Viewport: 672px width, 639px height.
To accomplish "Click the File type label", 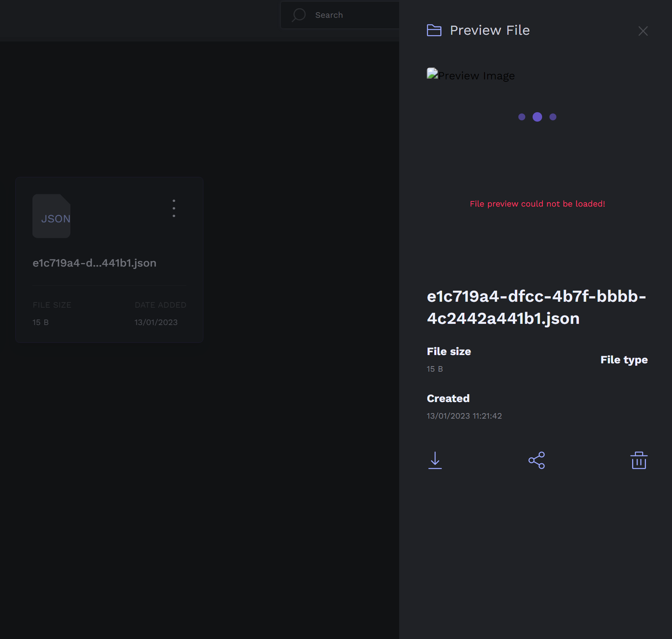I will coord(624,360).
